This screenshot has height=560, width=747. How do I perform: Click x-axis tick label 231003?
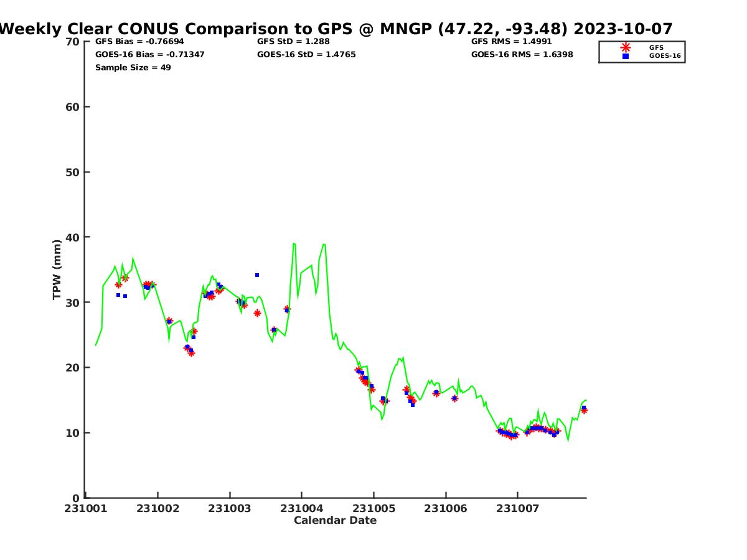pyautogui.click(x=230, y=508)
